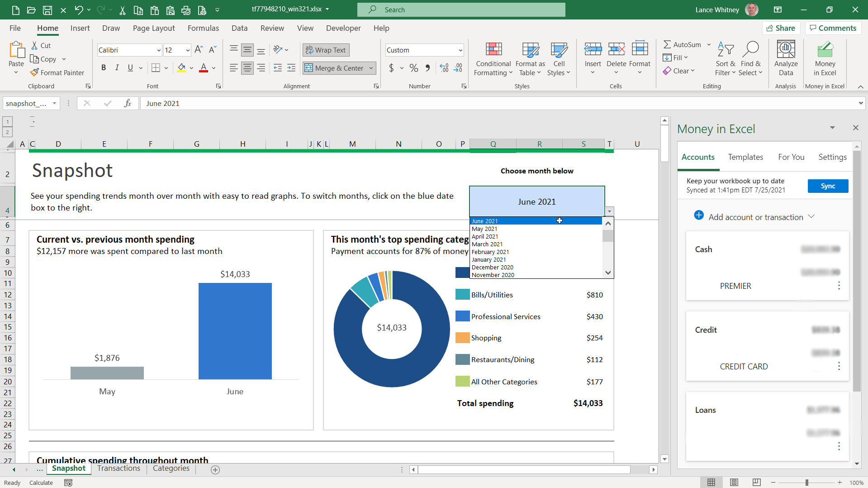The width and height of the screenshot is (868, 488).
Task: Switch to Templates tab in Money pane
Action: point(745,157)
